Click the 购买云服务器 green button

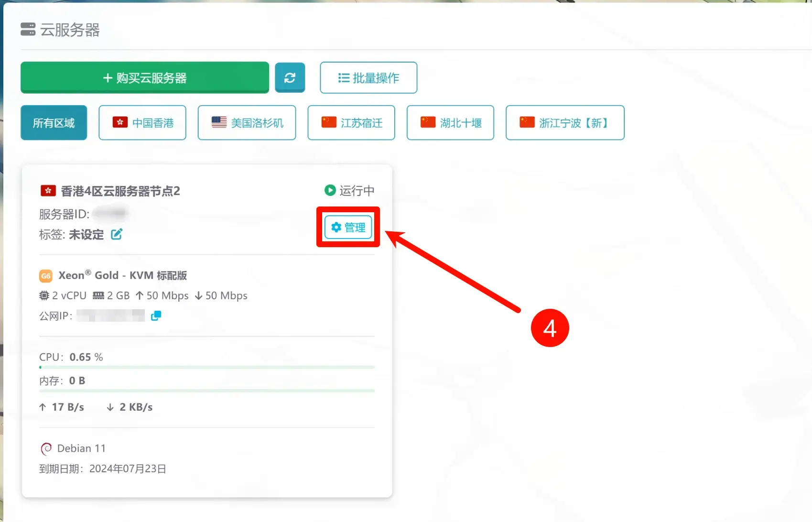[145, 77]
